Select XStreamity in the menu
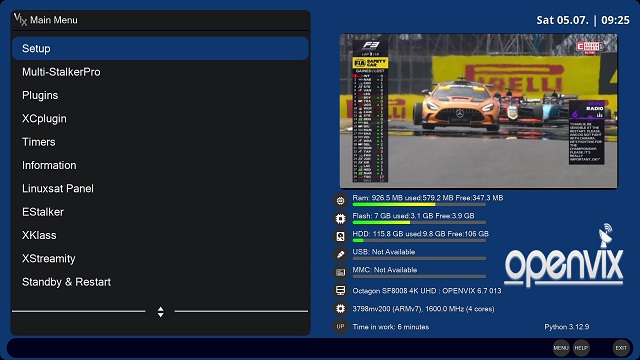640x360 pixels. (x=160, y=258)
